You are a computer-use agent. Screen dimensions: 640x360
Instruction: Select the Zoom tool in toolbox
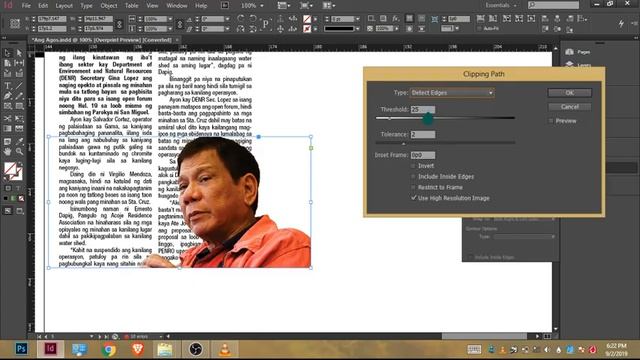click(x=19, y=151)
